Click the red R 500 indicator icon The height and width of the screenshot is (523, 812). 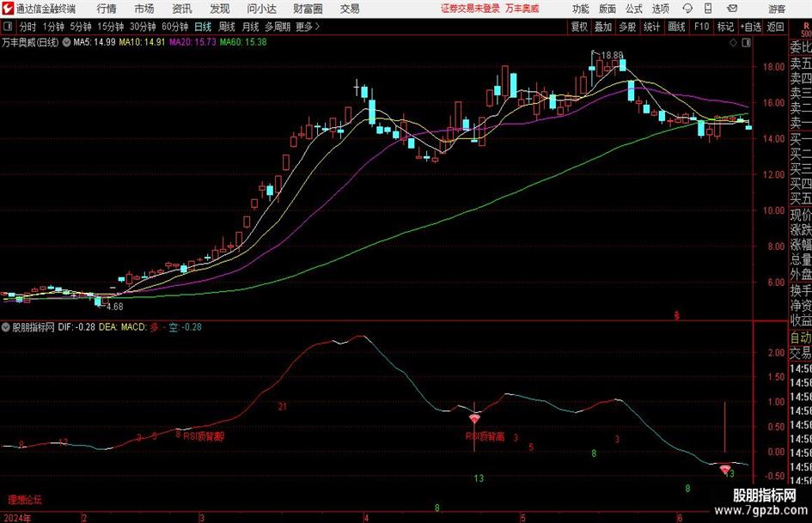pyautogui.click(x=806, y=29)
